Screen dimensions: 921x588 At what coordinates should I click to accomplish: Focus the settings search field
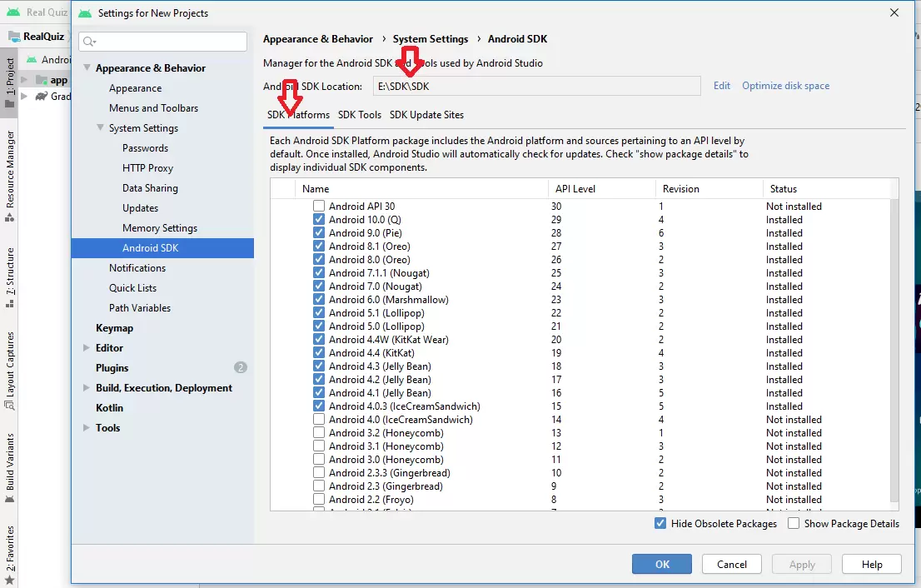162,42
